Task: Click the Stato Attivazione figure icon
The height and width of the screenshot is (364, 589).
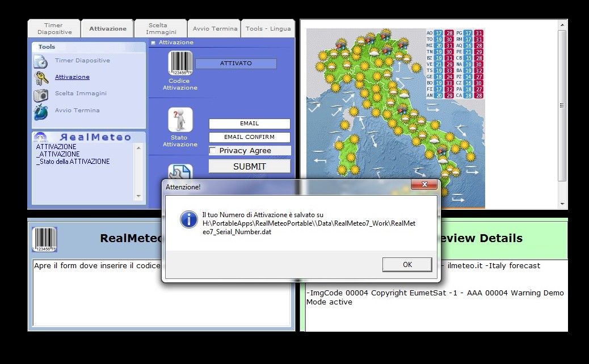Action: [180, 120]
